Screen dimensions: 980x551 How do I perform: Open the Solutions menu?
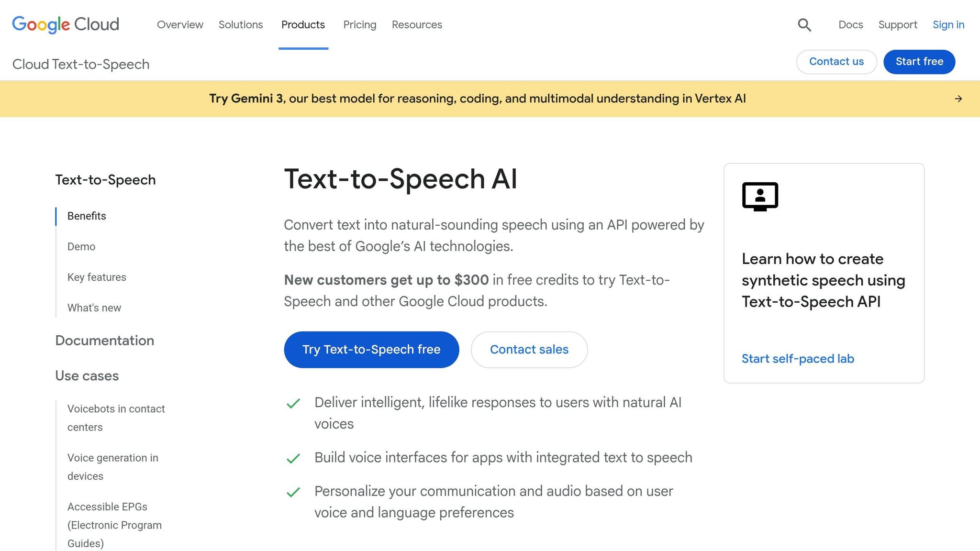241,25
